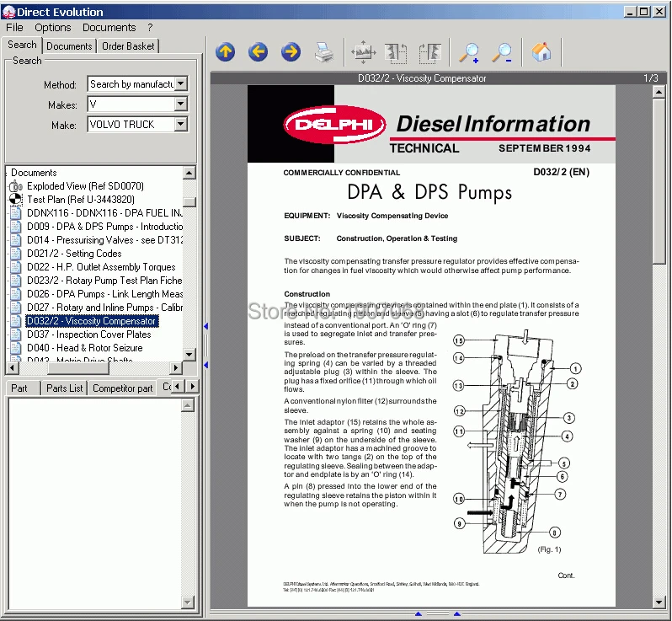Click page icon beside D037 Inspection Cover

[x=15, y=334]
